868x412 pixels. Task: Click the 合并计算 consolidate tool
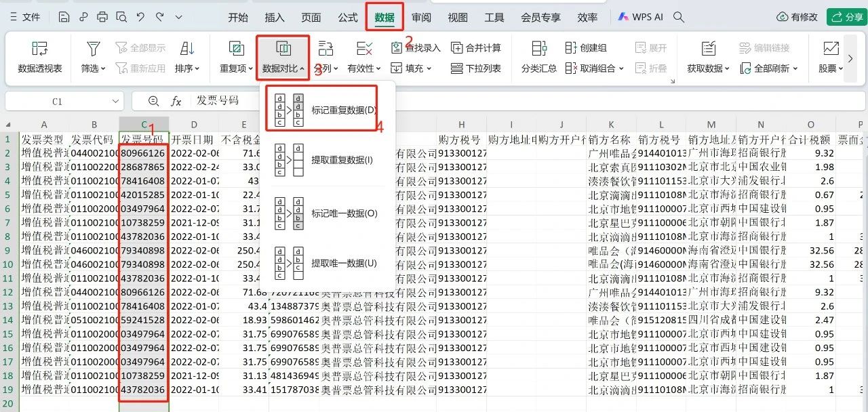(476, 47)
